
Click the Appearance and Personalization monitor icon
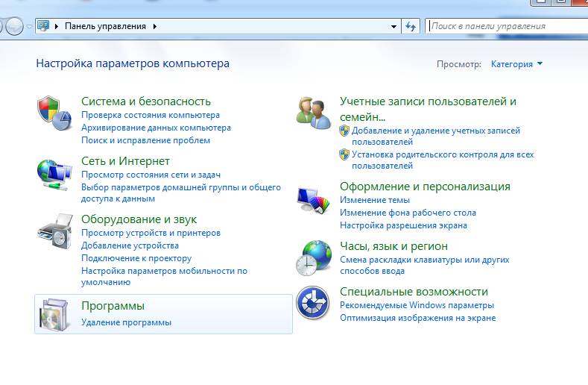[314, 200]
